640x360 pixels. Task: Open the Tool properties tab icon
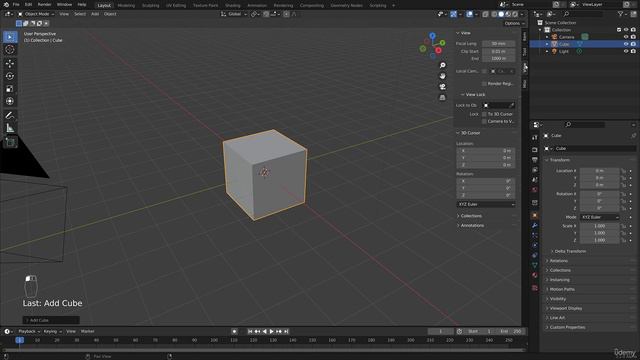point(535,138)
